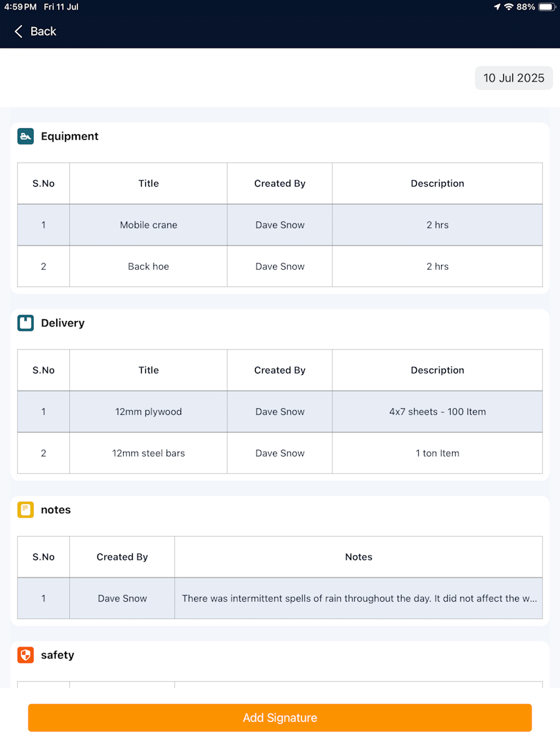
Task: Open the 12mm plywood delivery entry
Action: coord(280,412)
